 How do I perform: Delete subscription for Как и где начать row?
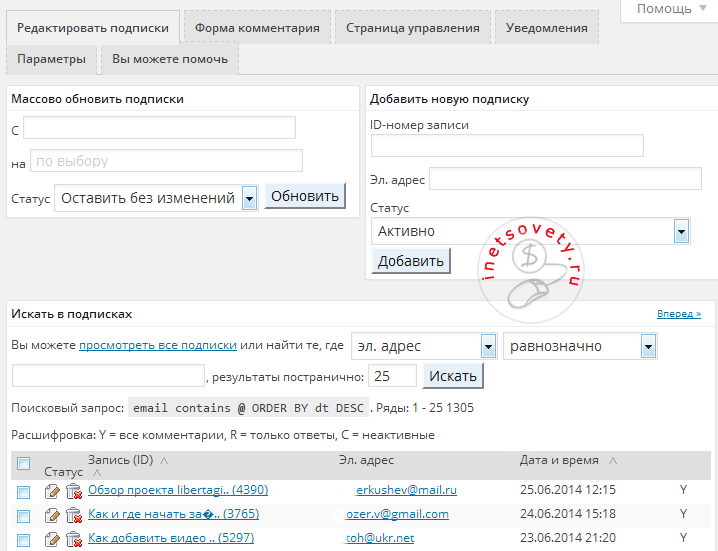pyautogui.click(x=74, y=515)
